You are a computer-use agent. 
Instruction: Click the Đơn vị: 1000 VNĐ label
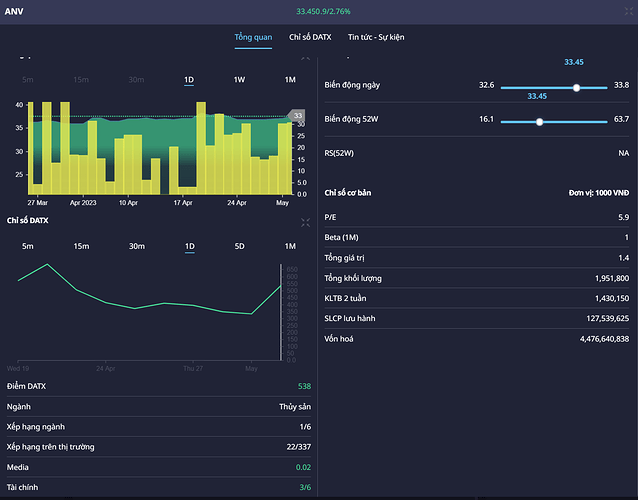pos(599,193)
